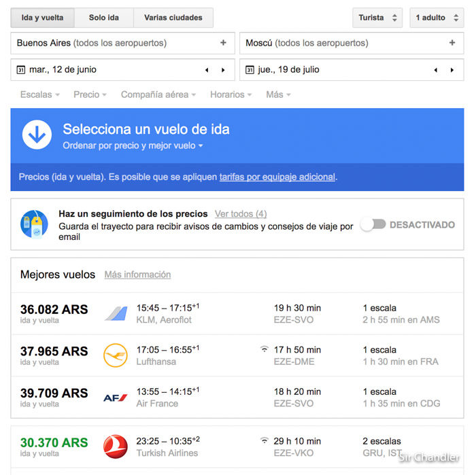Advance departure date with next arrow

tap(223, 70)
